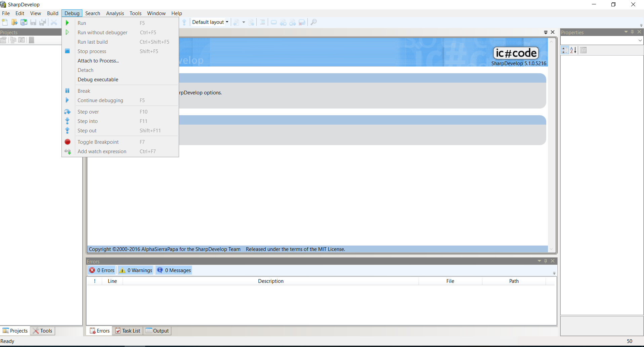Click the Cut scissors toolbar icon
This screenshot has width=644, height=347.
click(54, 22)
